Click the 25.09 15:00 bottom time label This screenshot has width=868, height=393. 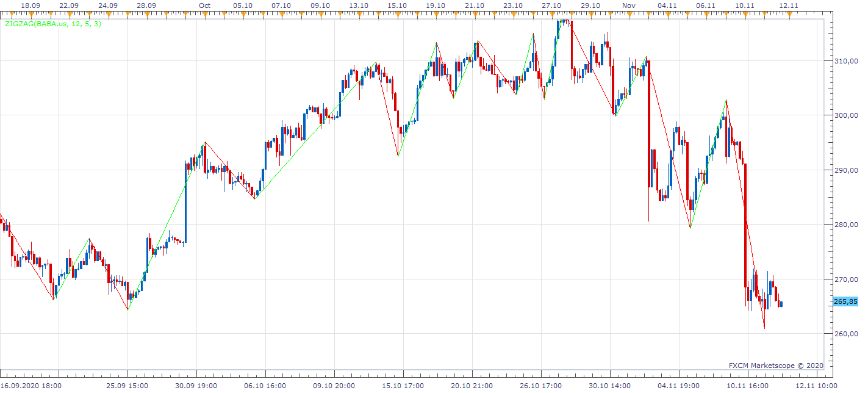(127, 386)
